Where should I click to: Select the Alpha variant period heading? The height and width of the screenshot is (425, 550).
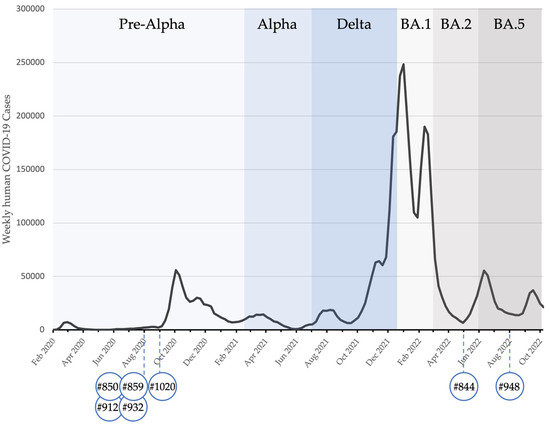click(277, 24)
